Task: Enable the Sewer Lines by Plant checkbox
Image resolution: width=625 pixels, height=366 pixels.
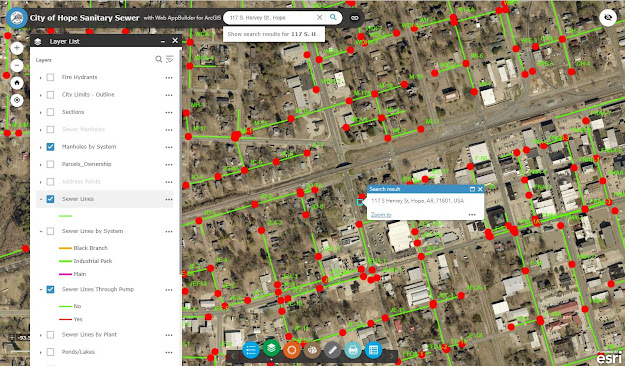Action: 50,335
